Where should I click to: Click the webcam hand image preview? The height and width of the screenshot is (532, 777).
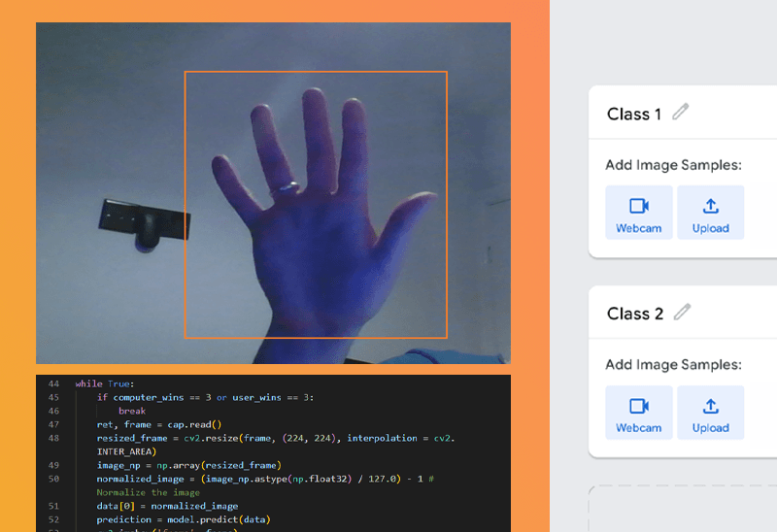tap(273, 193)
